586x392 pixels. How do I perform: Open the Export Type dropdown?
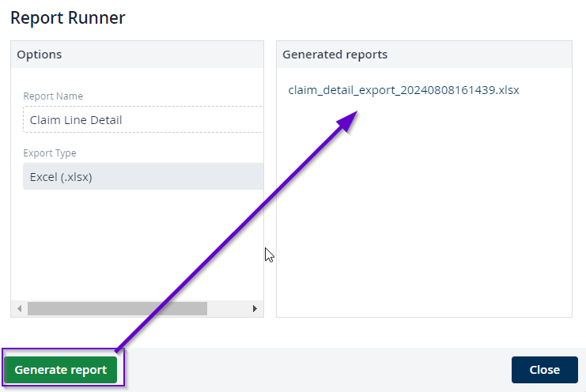(x=142, y=177)
